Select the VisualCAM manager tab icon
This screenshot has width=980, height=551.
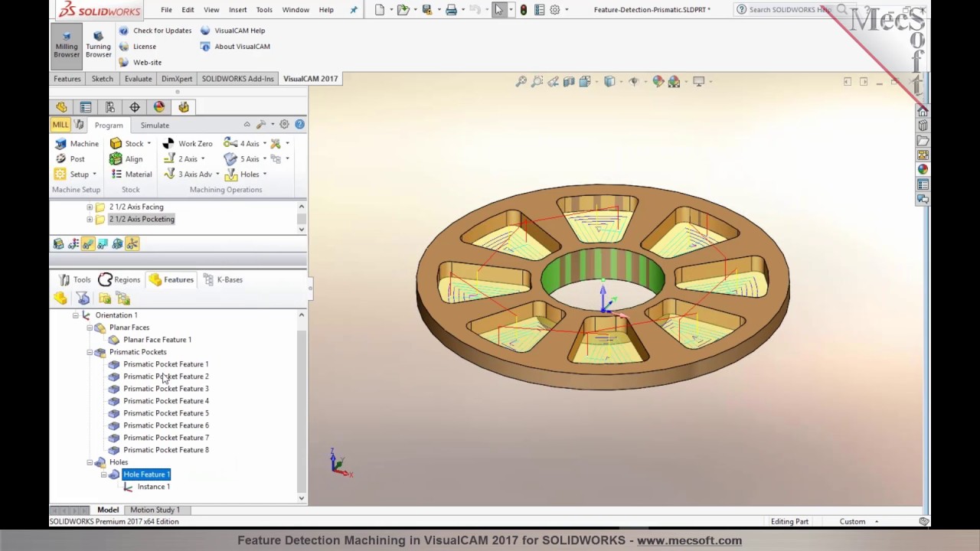(x=184, y=107)
